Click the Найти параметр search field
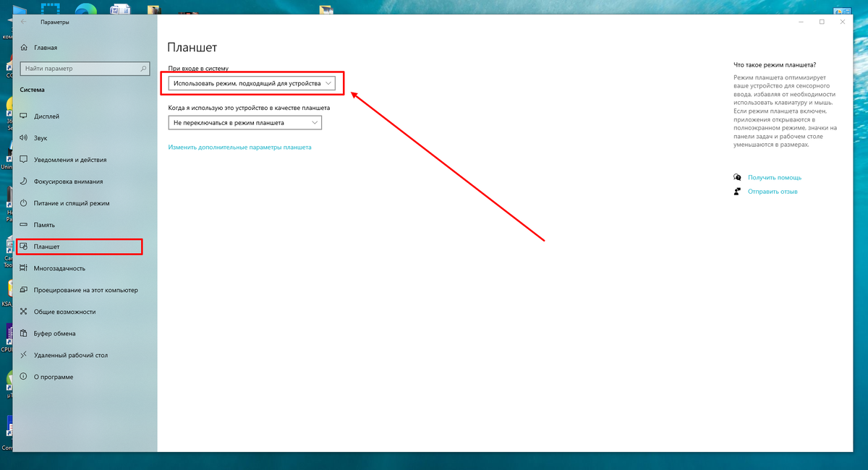This screenshot has width=868, height=470. 83,69
